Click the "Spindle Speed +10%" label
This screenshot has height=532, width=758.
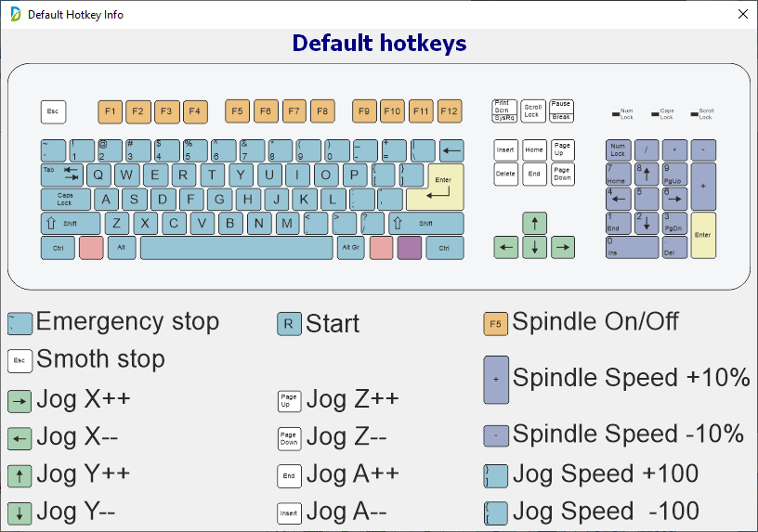pyautogui.click(x=632, y=378)
